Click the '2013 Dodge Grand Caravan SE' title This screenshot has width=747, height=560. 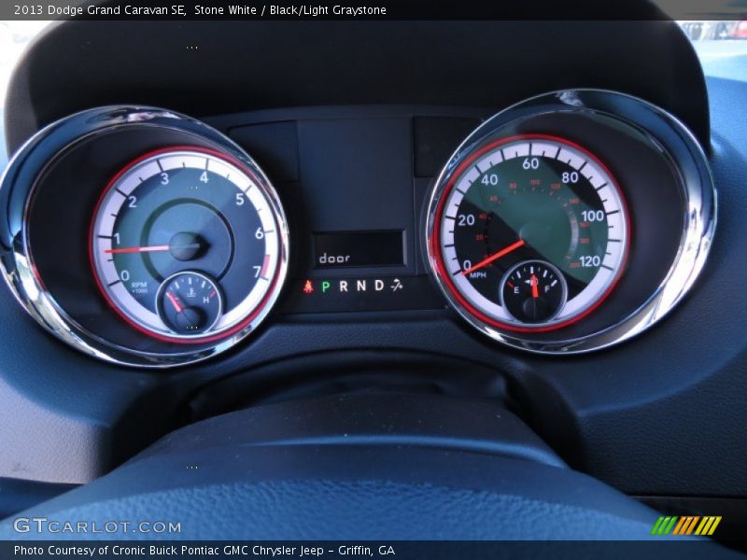100,10
